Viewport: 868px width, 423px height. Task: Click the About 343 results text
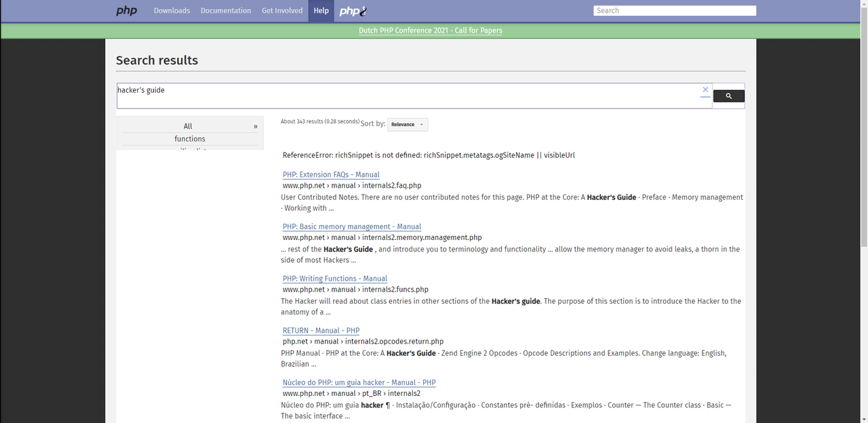[x=320, y=121]
